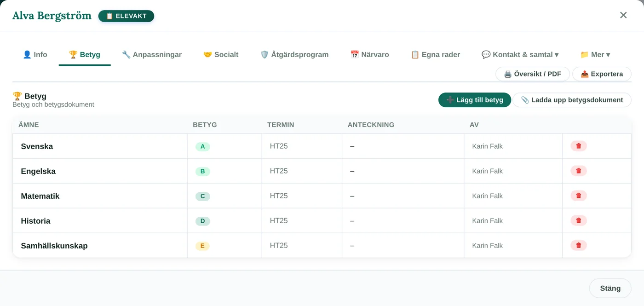Click the Stäng button

pos(610,288)
